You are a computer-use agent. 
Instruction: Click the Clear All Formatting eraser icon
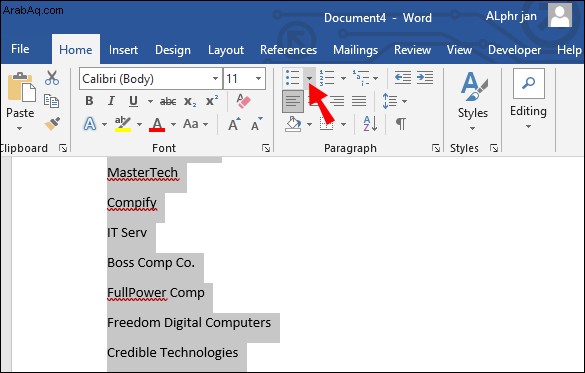pos(243,101)
